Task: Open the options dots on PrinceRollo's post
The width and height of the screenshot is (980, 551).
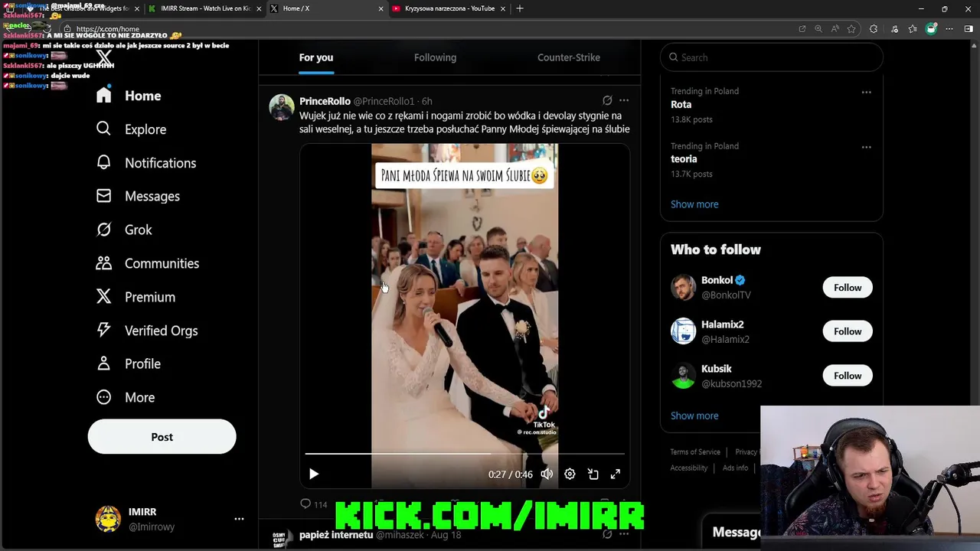Action: (624, 100)
